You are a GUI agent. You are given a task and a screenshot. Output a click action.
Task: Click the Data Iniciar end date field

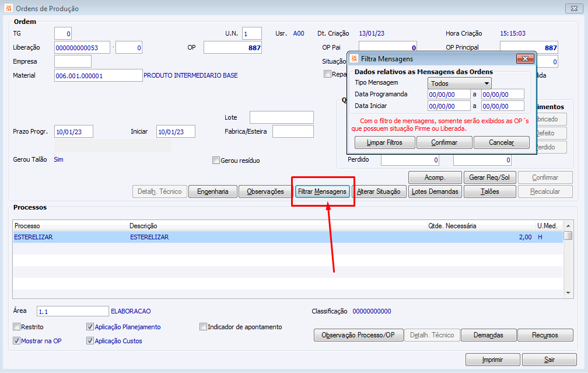503,106
